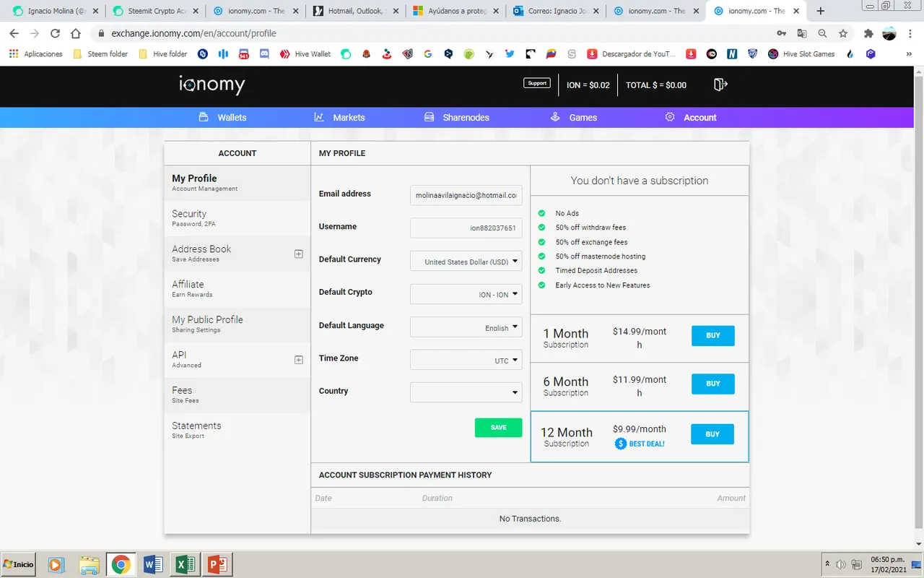
Task: Click volume icon in system tray
Action: 841,564
